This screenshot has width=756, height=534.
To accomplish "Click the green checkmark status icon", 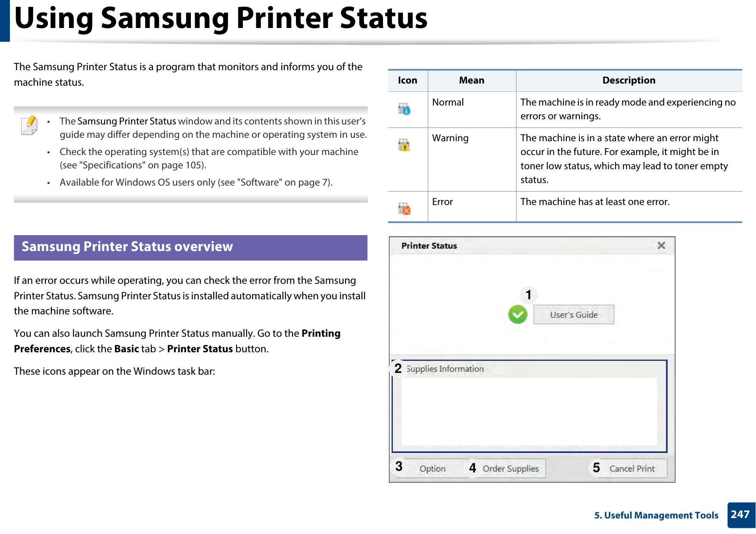I will pos(517,314).
